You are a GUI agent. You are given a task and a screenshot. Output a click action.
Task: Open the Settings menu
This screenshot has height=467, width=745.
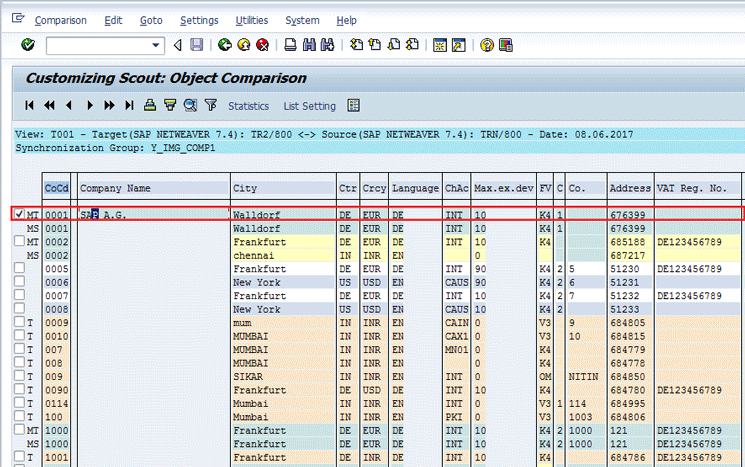[x=199, y=20]
